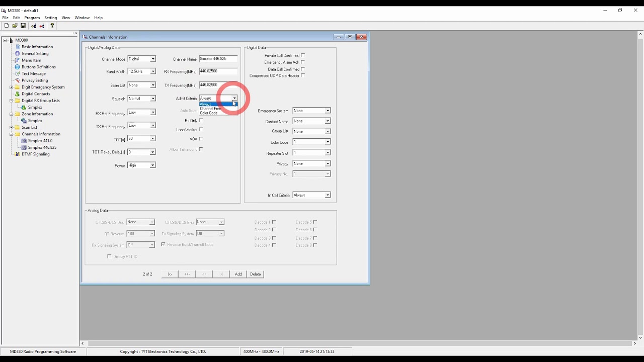Viewport: 644px width, 362px height.
Task: Expand the Scan List tree node
Action: pos(11,127)
